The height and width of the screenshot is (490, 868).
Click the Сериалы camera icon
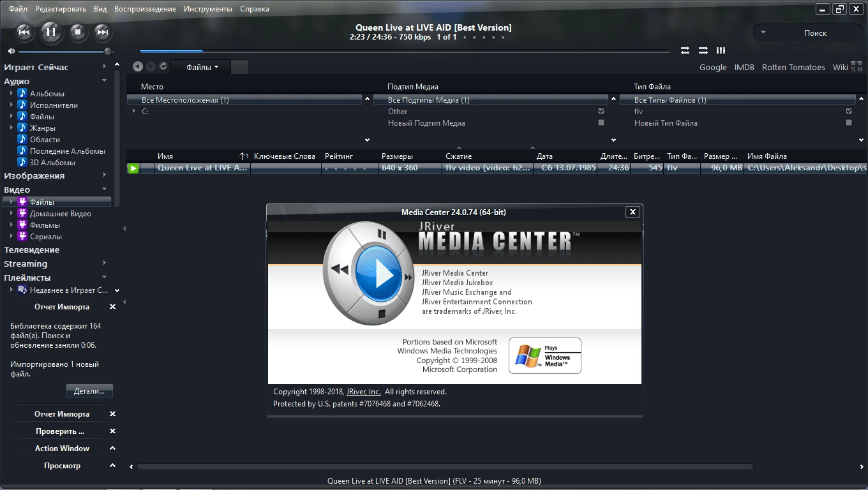click(x=22, y=237)
